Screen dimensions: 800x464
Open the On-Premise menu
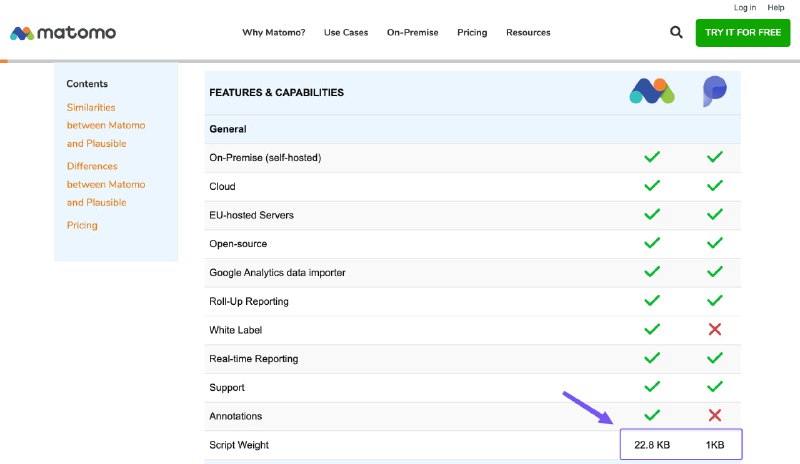coord(412,32)
